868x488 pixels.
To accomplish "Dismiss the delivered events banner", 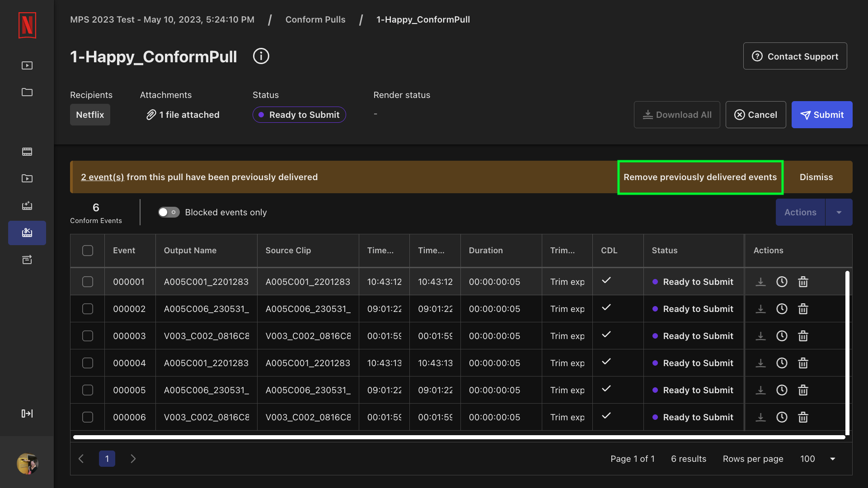I will point(816,177).
